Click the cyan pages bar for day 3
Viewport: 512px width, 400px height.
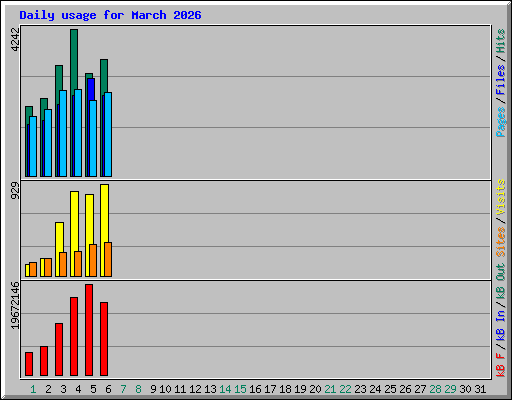63,133
